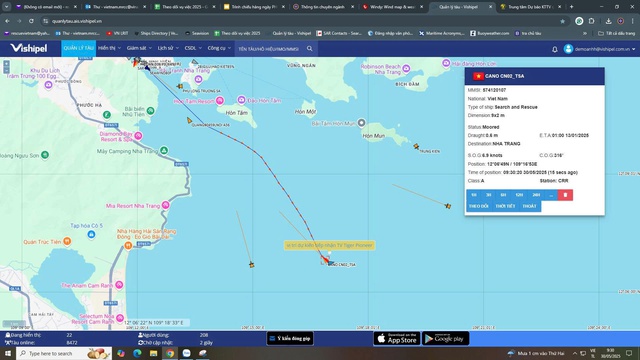Bookmark this page with the star icon
Image resolution: width=640 pixels, height=360 pixels.
(562, 21)
